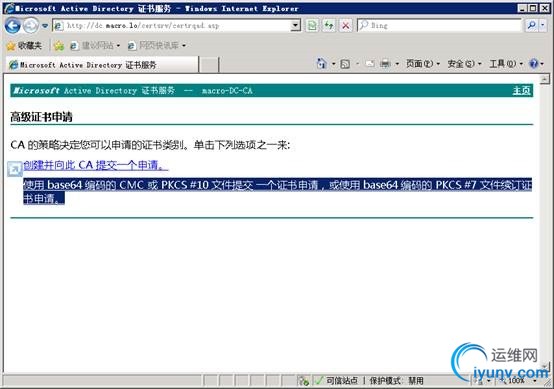The height and width of the screenshot is (389, 554).
Task: Click the RSS feeds icon
Action: click(345, 64)
